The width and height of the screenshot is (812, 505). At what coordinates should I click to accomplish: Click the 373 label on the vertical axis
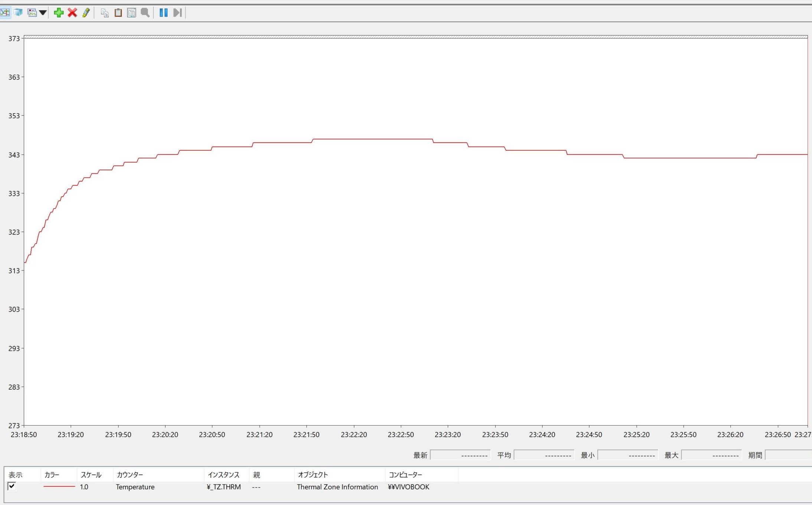[14, 39]
